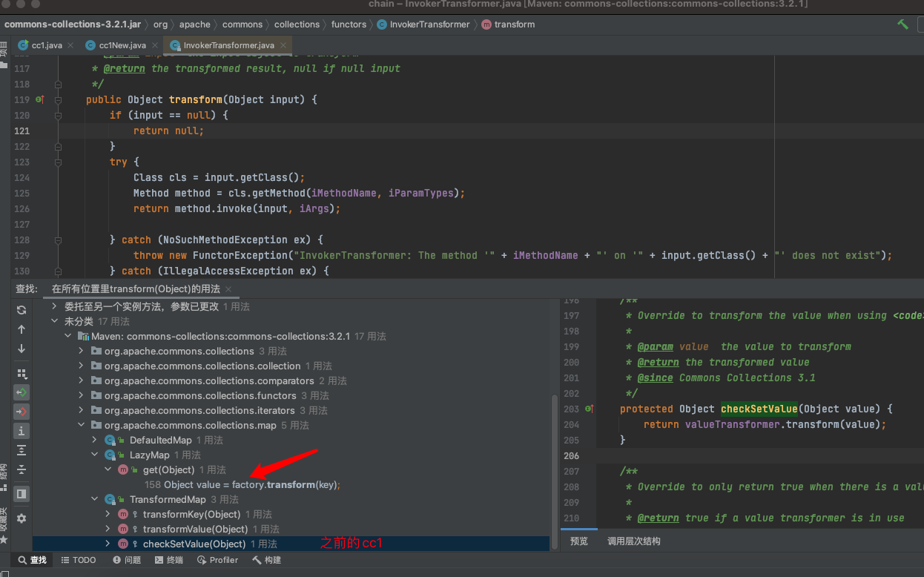Image resolution: width=924 pixels, height=577 pixels.
Task: Click the 'functors' breadcrumb segment
Action: pos(349,24)
